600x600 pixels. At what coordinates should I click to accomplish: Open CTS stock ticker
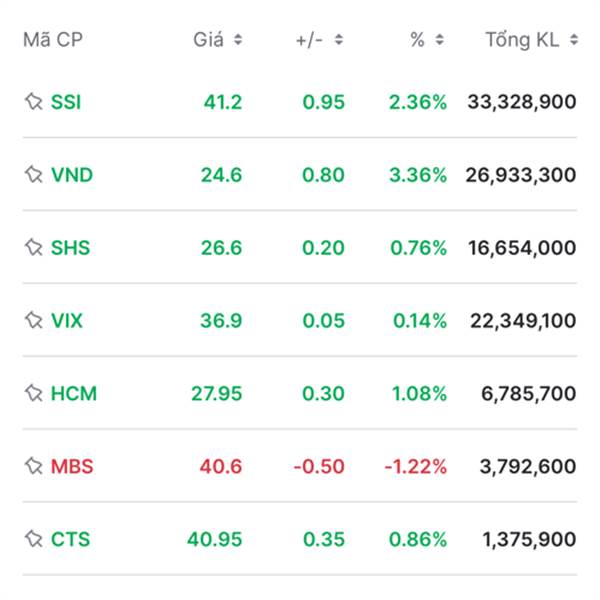click(x=70, y=539)
